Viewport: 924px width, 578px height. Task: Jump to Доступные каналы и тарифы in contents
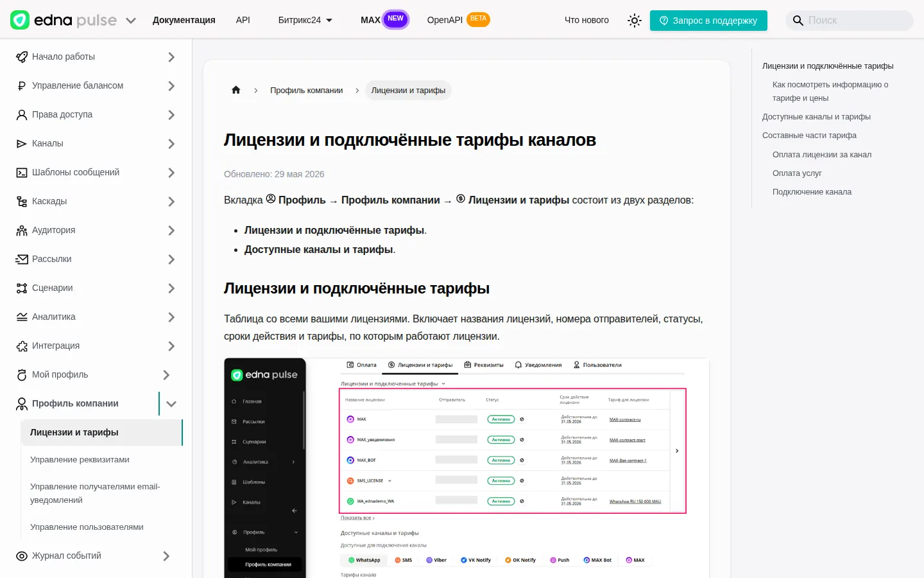[x=816, y=117]
